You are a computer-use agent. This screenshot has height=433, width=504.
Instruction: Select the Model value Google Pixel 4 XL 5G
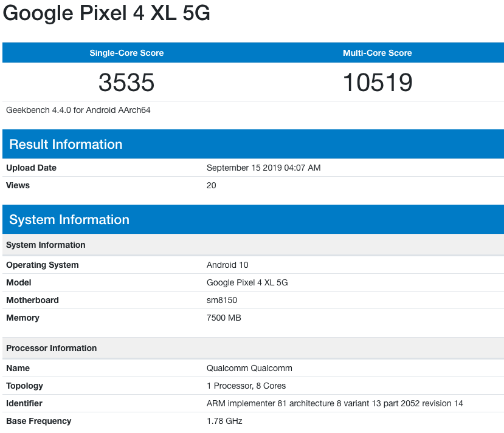tap(247, 283)
